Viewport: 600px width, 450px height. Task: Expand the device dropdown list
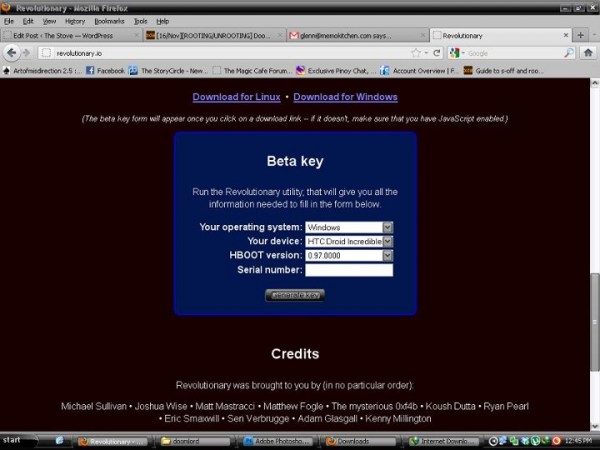[388, 242]
